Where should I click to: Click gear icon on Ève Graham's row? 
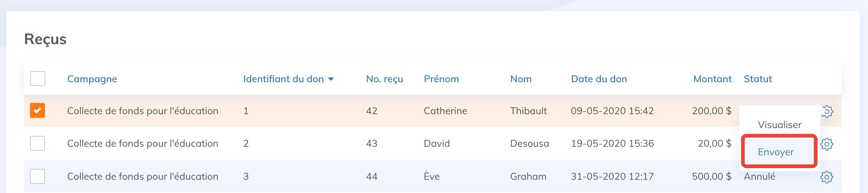click(x=827, y=177)
